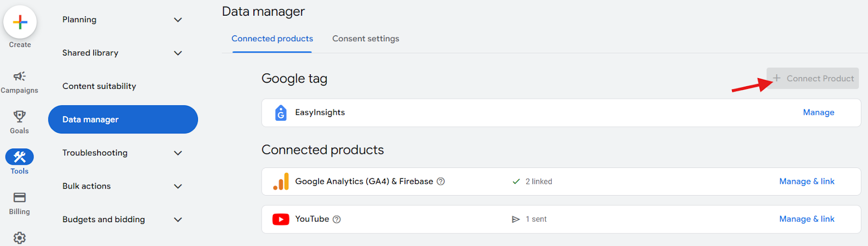Click Manage & link for Google Analytics
Viewport: 868px width, 246px height.
(807, 182)
